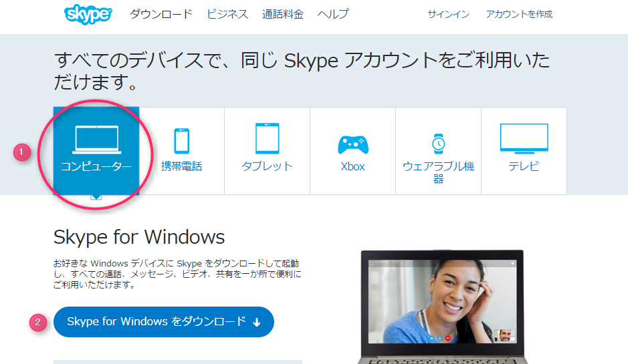The width and height of the screenshot is (628, 364).
Task: Click the heading すべてのデバイスで、同じ Skype アカウント
Action: (302, 71)
